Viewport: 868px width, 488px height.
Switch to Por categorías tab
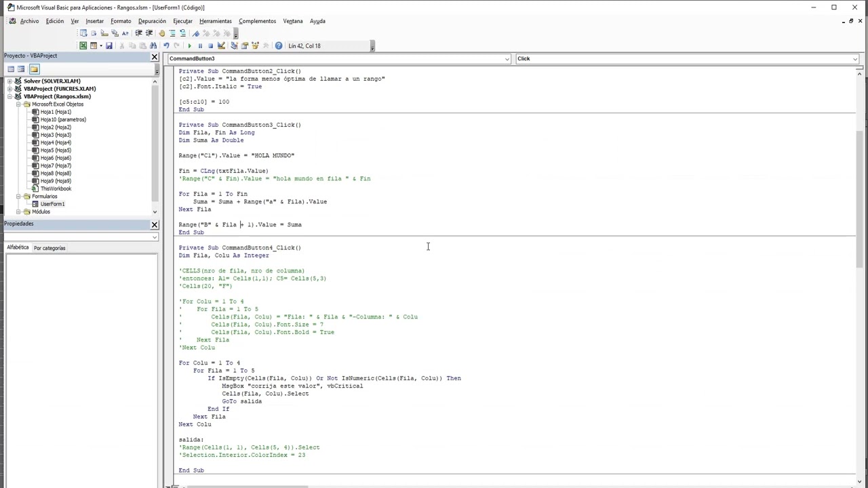(50, 248)
